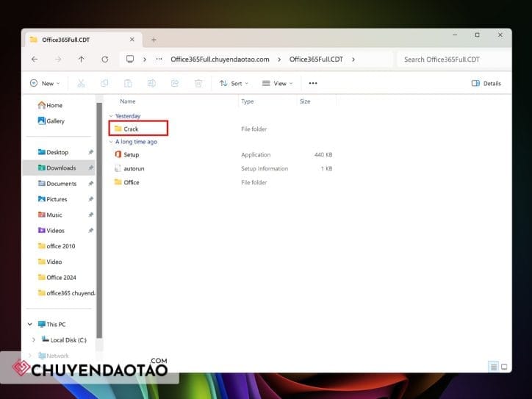532x399 pixels.
Task: Expand hidden path ellipsis in address bar
Action: pyautogui.click(x=159, y=59)
